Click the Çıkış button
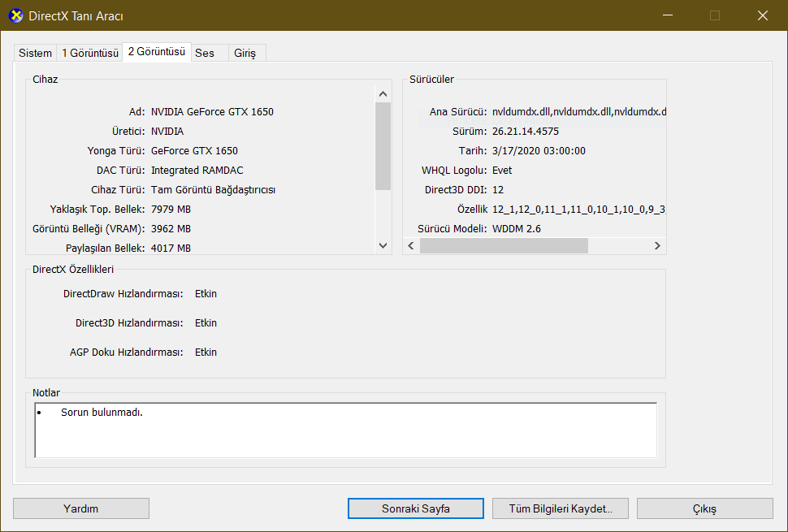Image resolution: width=788 pixels, height=532 pixels. (x=704, y=508)
